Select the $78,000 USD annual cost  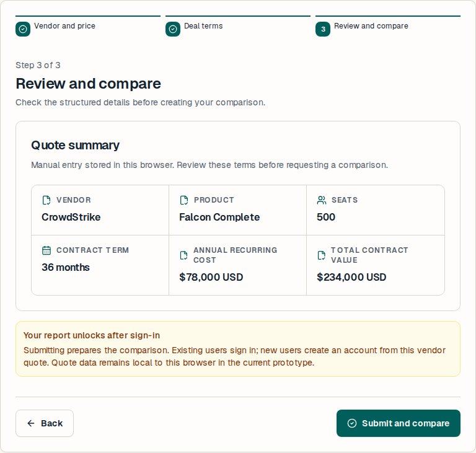tap(211, 277)
